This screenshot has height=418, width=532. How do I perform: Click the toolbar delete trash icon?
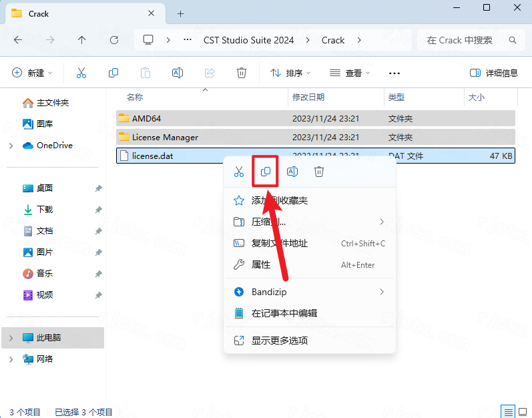242,73
